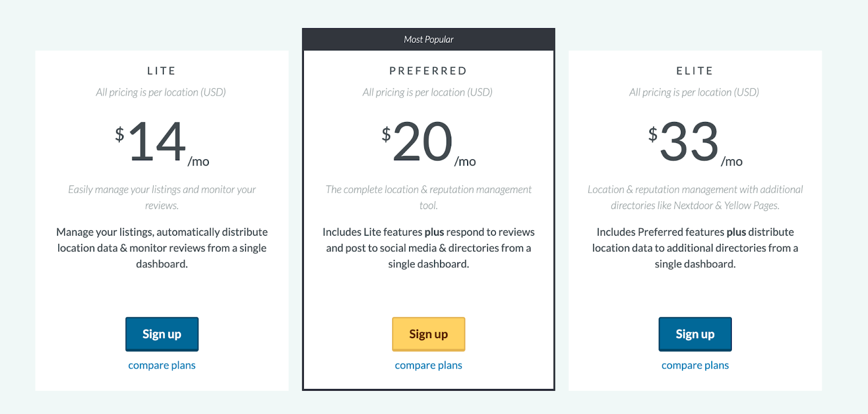The width and height of the screenshot is (868, 414).
Task: Click the LITE plan heading
Action: tap(162, 71)
